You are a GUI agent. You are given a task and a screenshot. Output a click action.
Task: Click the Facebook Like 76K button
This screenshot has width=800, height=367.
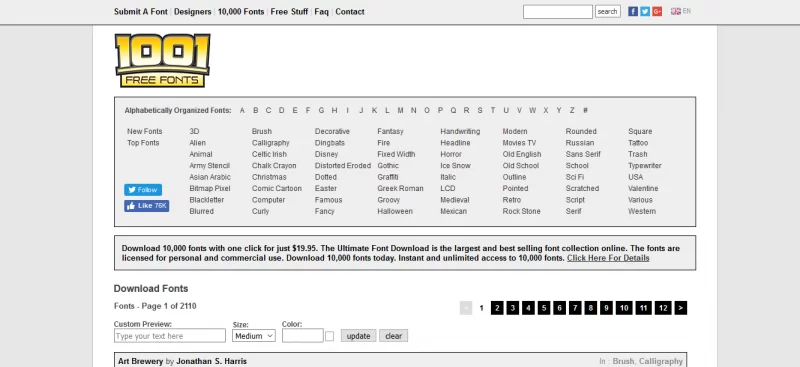(x=146, y=206)
